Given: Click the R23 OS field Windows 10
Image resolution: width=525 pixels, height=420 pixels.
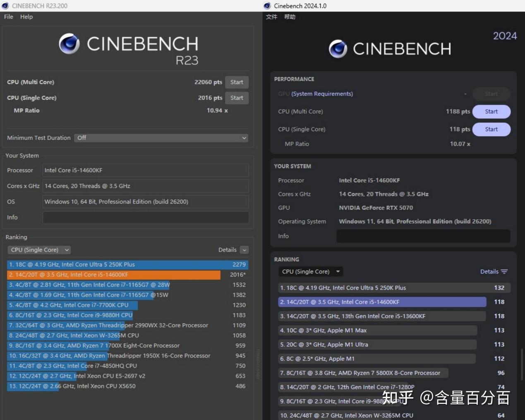Looking at the screenshot, I should 146,202.
